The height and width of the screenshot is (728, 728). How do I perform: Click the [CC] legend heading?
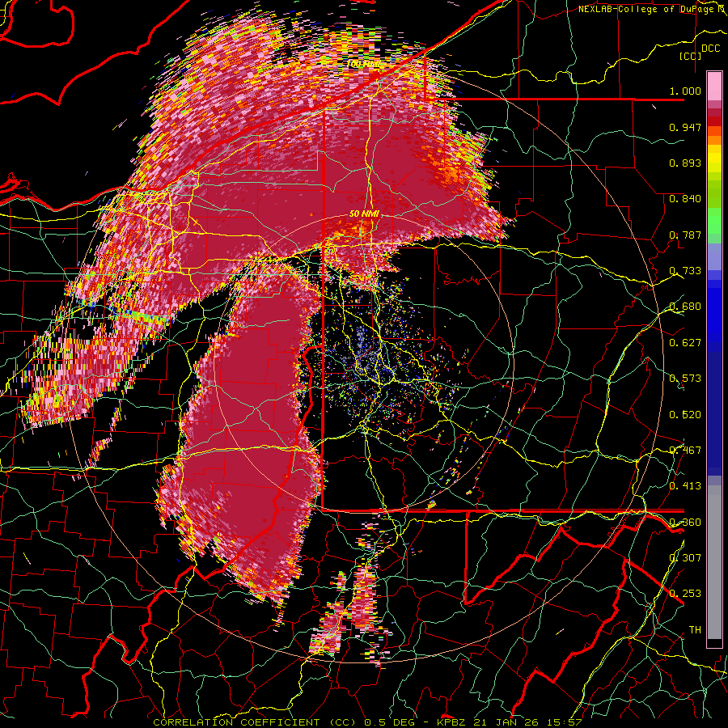[x=691, y=56]
